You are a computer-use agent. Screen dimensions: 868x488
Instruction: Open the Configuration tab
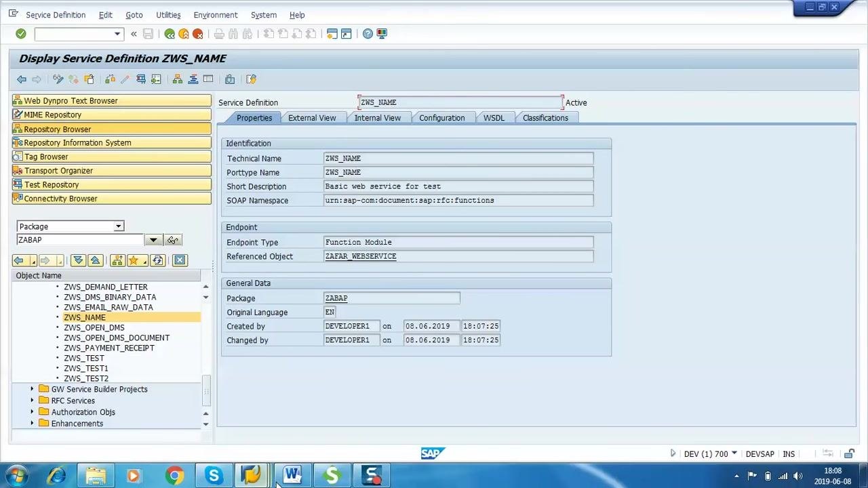[x=442, y=118]
